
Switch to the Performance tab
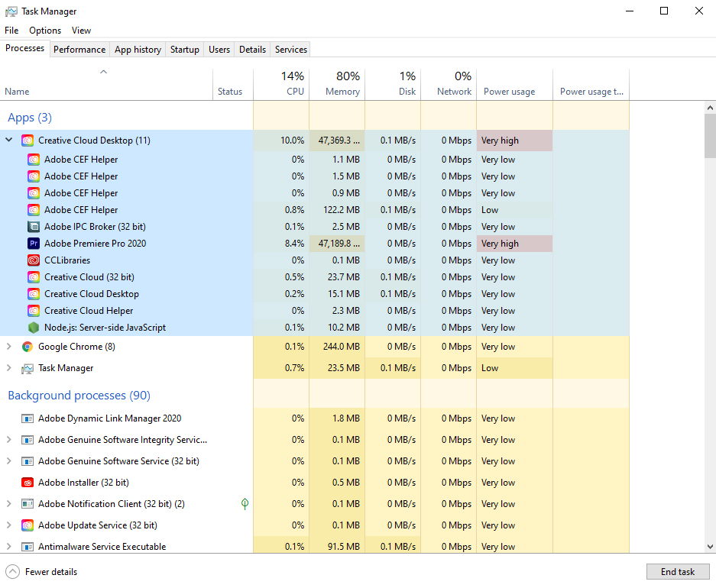[79, 48]
